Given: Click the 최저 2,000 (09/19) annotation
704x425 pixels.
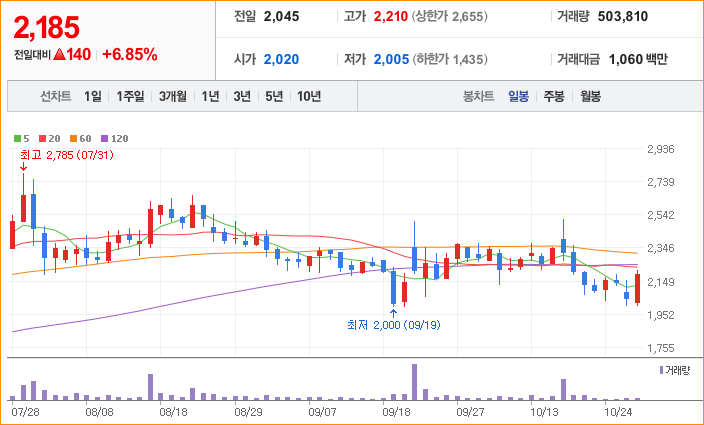Looking at the screenshot, I should coord(394,325).
